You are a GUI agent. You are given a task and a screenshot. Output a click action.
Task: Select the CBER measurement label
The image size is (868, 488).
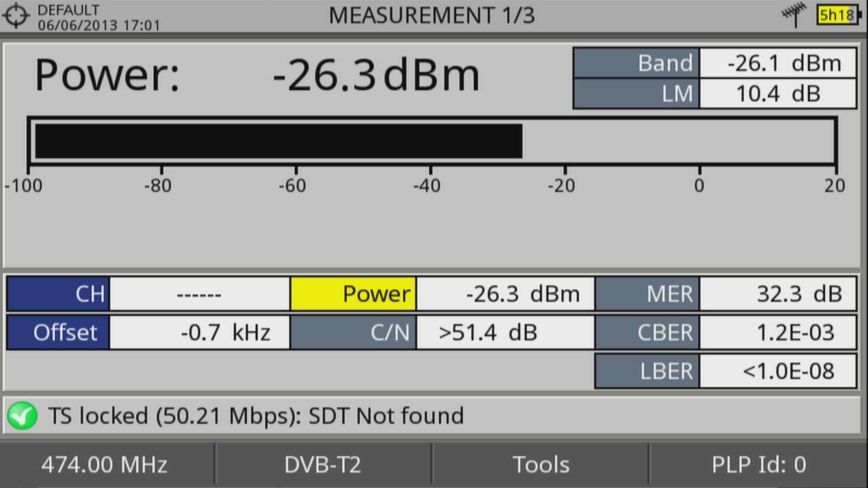tap(647, 333)
